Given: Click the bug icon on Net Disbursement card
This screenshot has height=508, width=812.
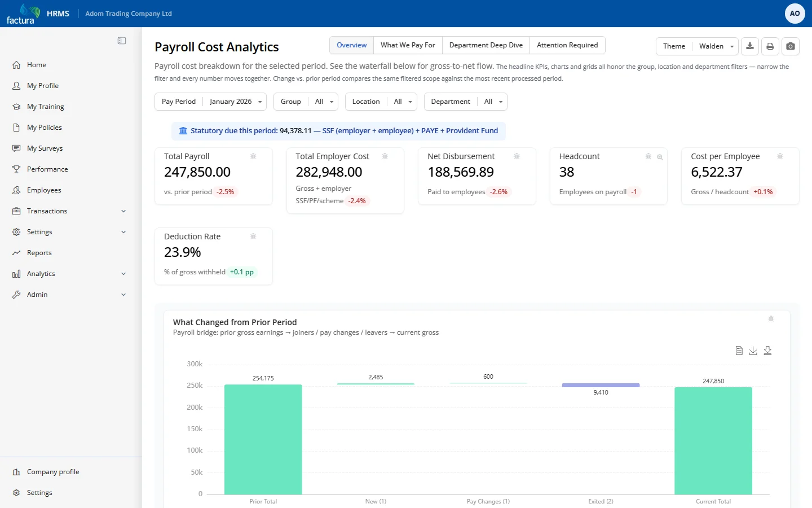Looking at the screenshot, I should 517,156.
